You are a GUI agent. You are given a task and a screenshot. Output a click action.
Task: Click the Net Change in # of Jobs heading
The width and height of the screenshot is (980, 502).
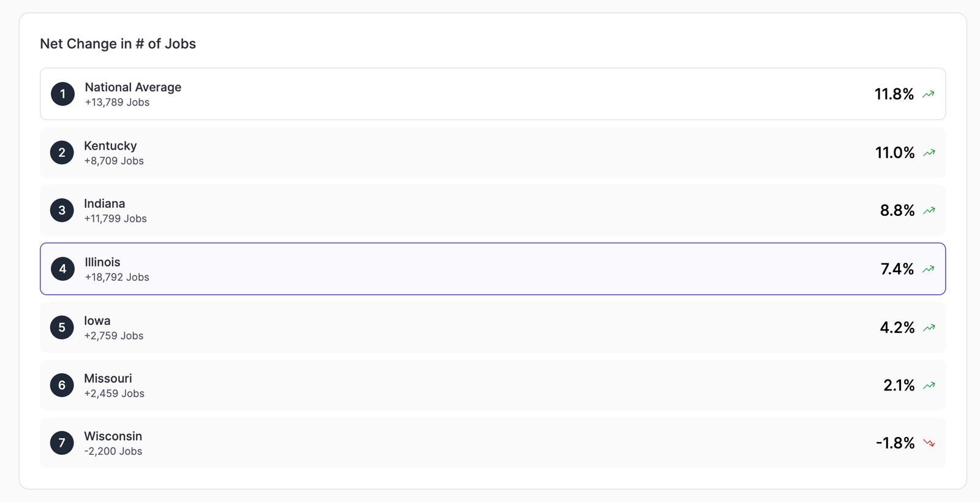tap(118, 44)
